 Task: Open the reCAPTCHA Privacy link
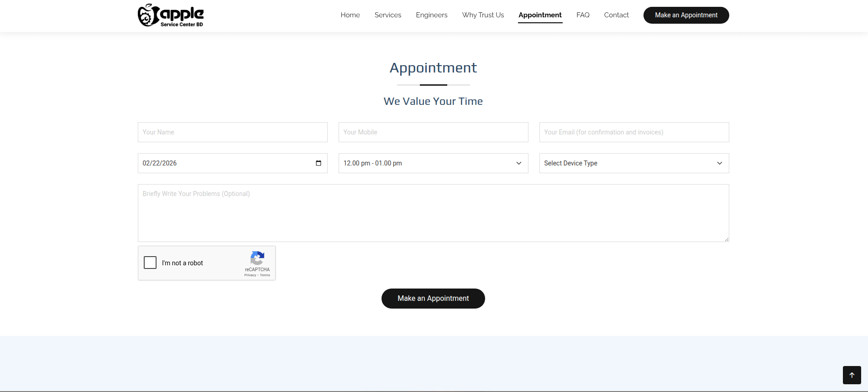pos(250,275)
